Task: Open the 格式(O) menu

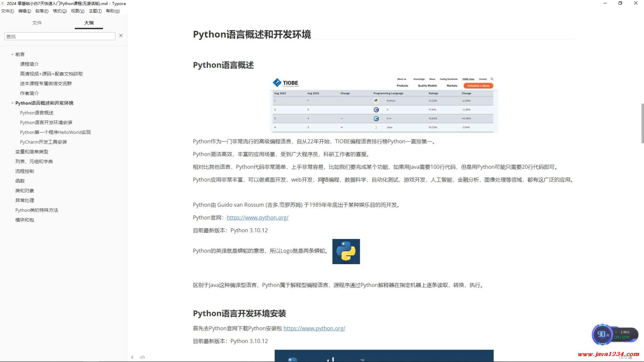Action: point(60,11)
